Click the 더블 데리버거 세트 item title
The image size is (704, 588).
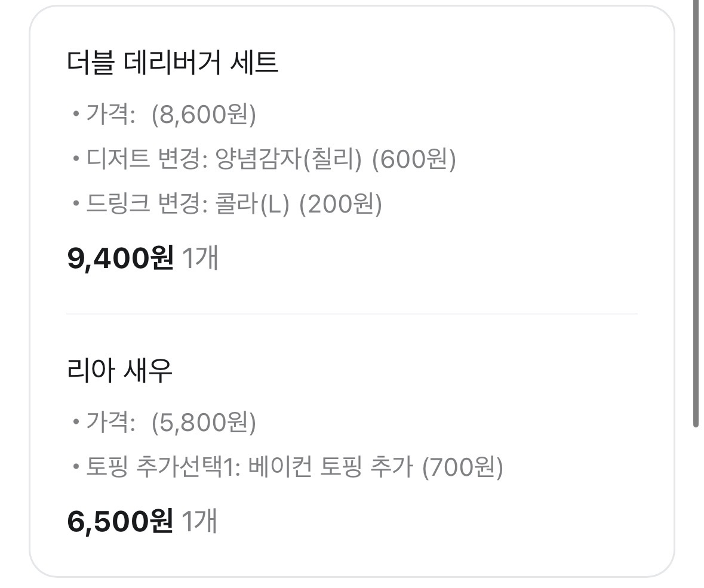[x=173, y=63]
